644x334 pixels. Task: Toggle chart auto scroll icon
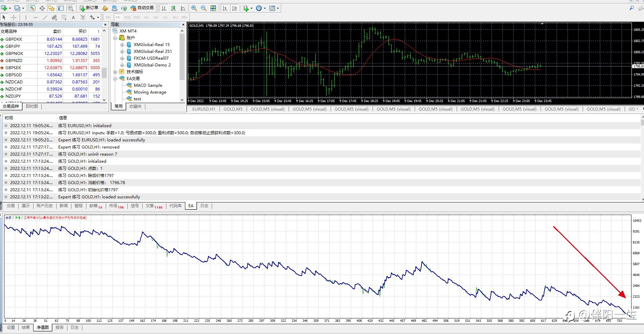point(225,8)
